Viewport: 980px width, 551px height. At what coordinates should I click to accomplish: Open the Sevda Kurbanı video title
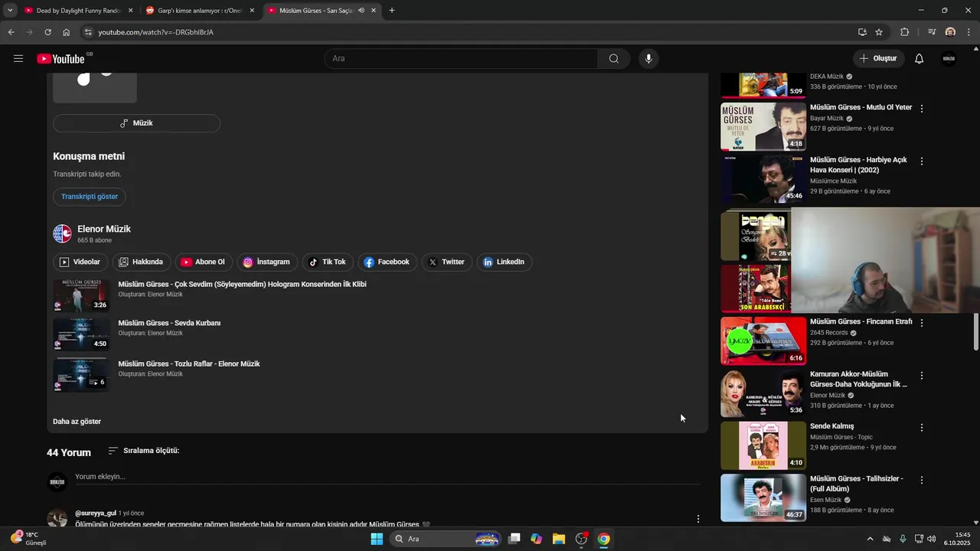click(169, 323)
